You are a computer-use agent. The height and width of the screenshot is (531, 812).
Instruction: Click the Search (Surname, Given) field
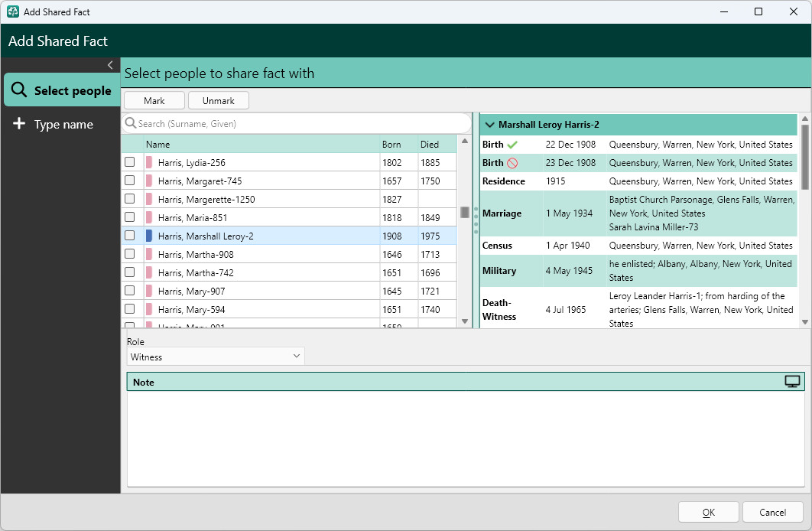[x=297, y=123]
